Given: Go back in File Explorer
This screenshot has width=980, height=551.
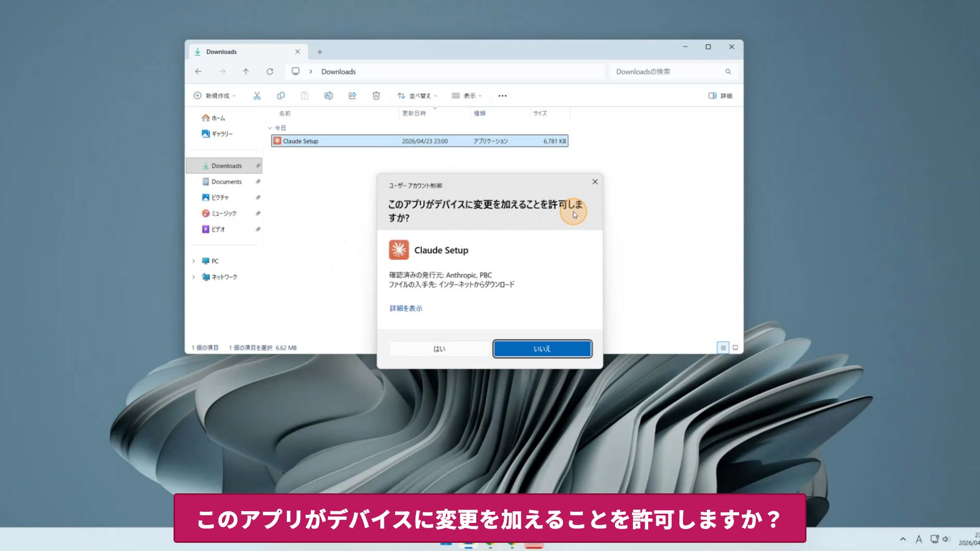Looking at the screenshot, I should (x=199, y=71).
